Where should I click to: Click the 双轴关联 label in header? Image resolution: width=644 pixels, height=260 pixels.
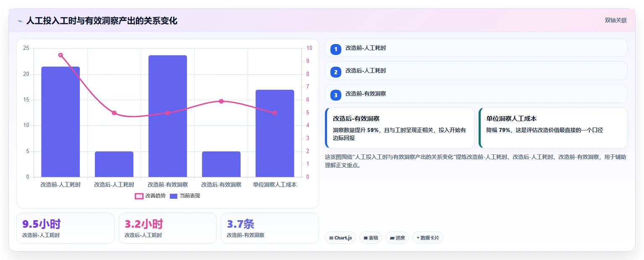pos(615,21)
